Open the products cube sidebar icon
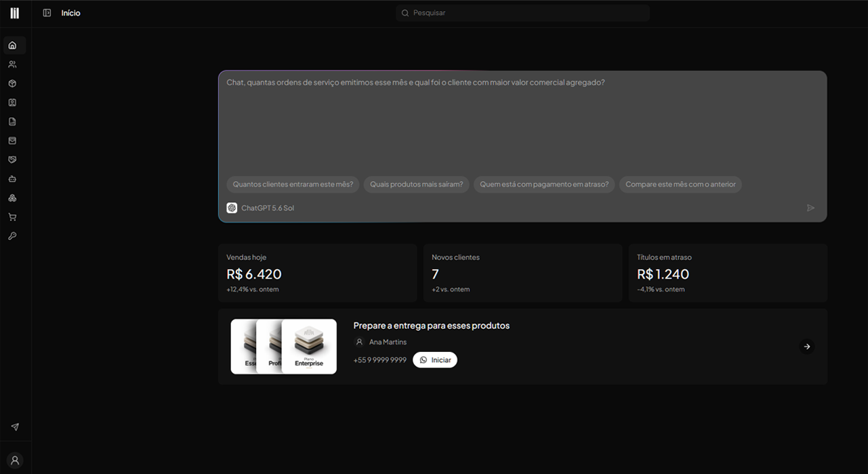This screenshot has width=868, height=474. [x=12, y=83]
